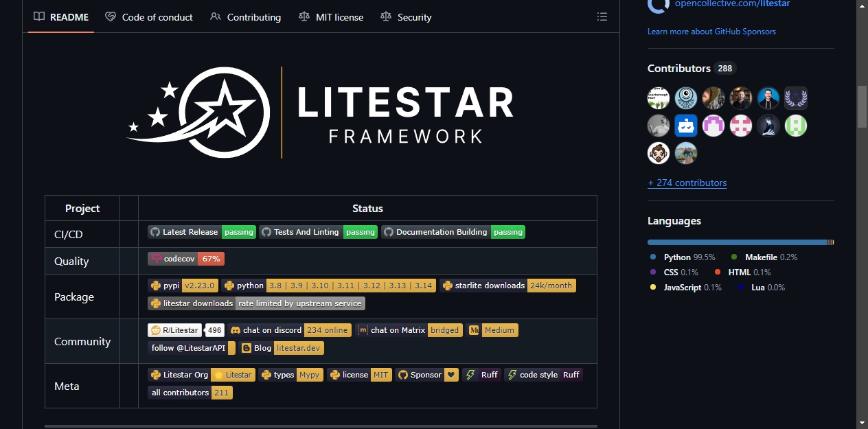Open the laurel wreath avatar contributor
This screenshot has height=429, width=868.
click(x=796, y=98)
